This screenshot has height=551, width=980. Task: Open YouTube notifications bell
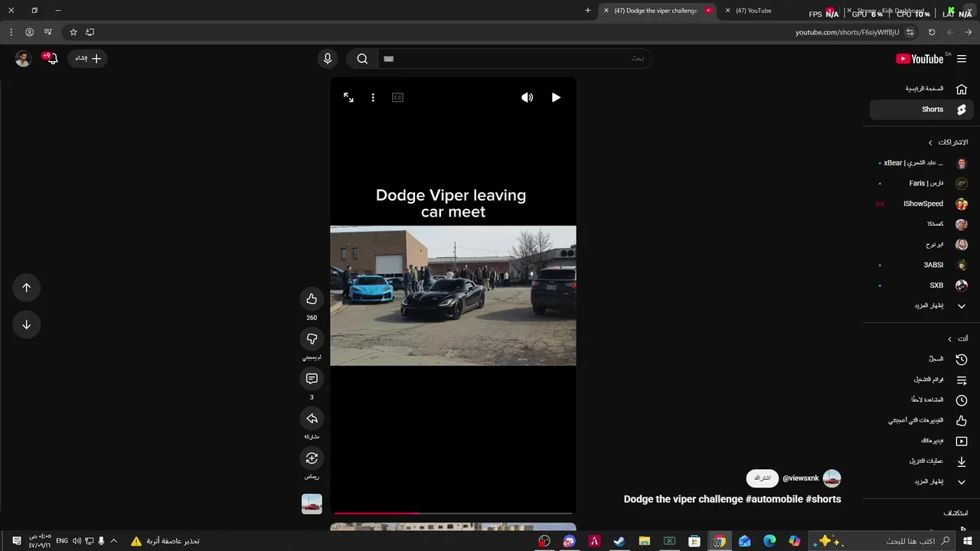[x=51, y=58]
